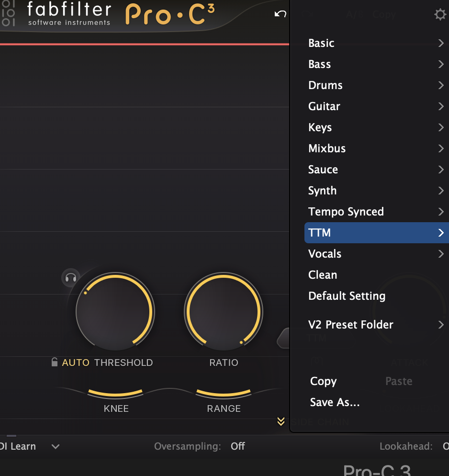Open the Guitar preset submenu
The width and height of the screenshot is (449, 476).
(377, 106)
